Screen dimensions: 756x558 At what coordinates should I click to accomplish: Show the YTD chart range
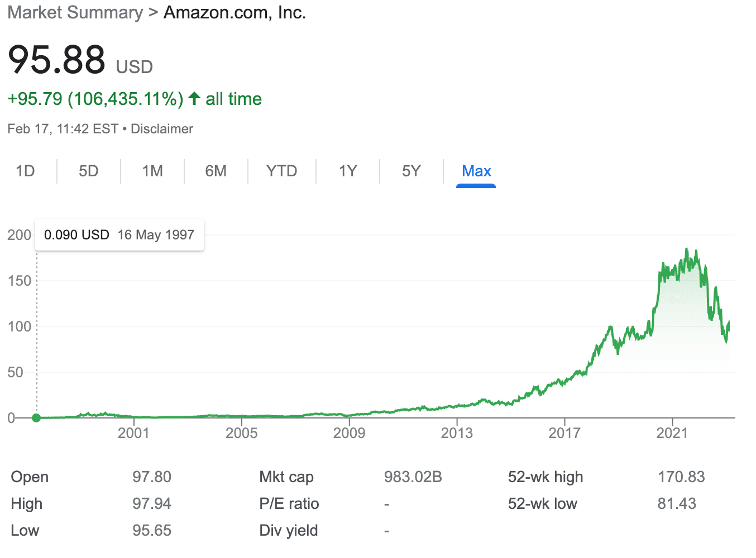pos(281,171)
